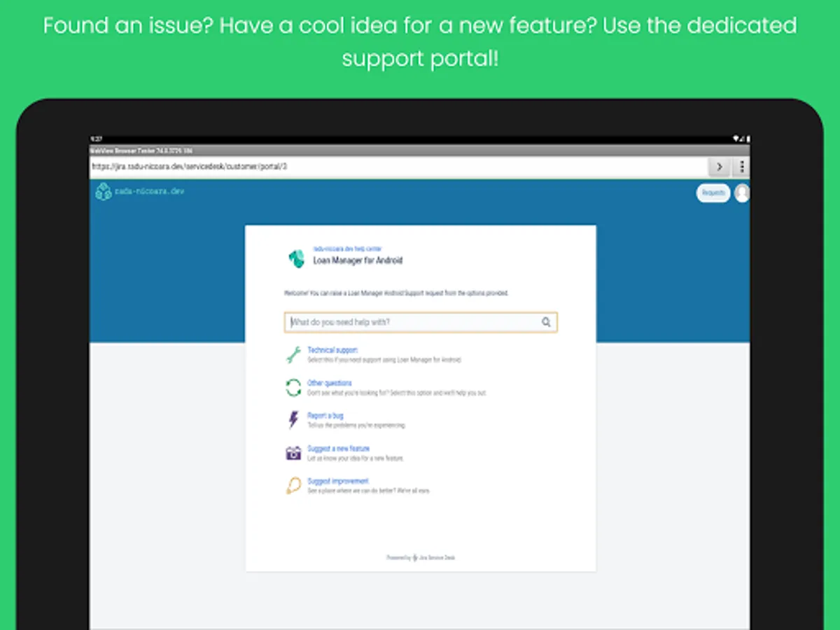The height and width of the screenshot is (630, 840).
Task: Click the URL address bar
Action: coord(398,167)
